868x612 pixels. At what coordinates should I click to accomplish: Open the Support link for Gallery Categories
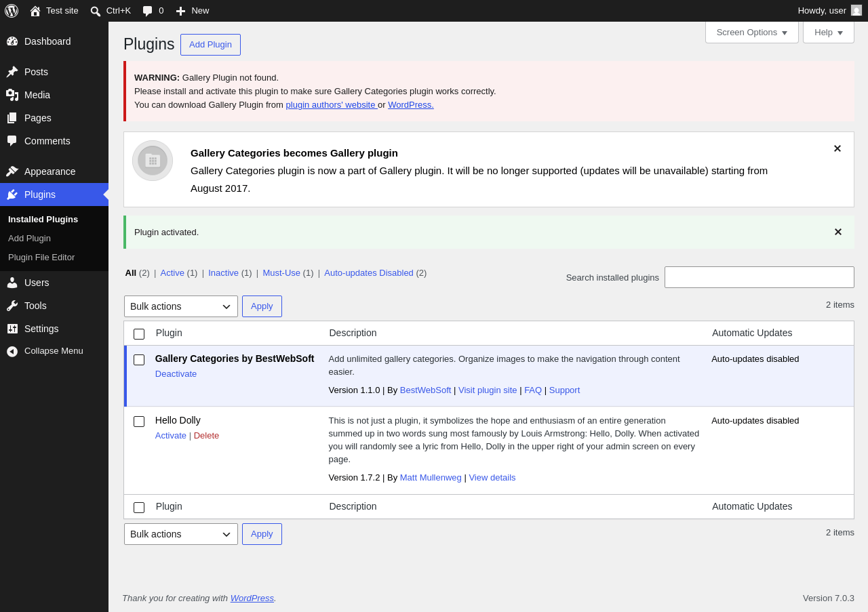point(565,390)
